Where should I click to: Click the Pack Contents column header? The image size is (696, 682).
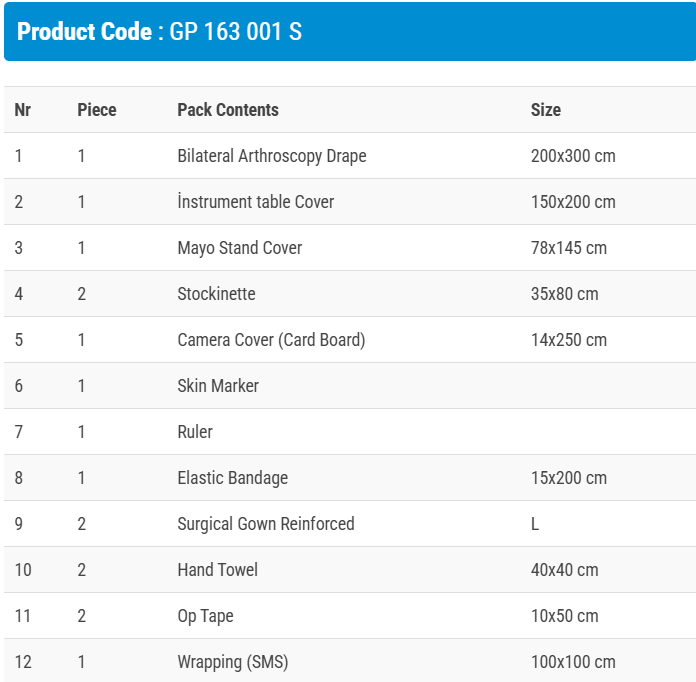pyautogui.click(x=228, y=110)
